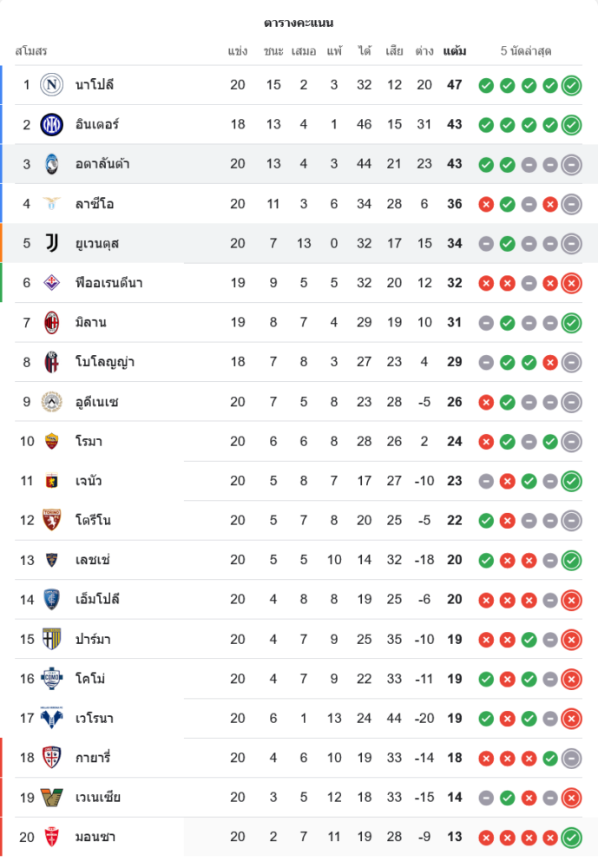
Task: Click the Fiorentina club logo
Action: coord(52,283)
